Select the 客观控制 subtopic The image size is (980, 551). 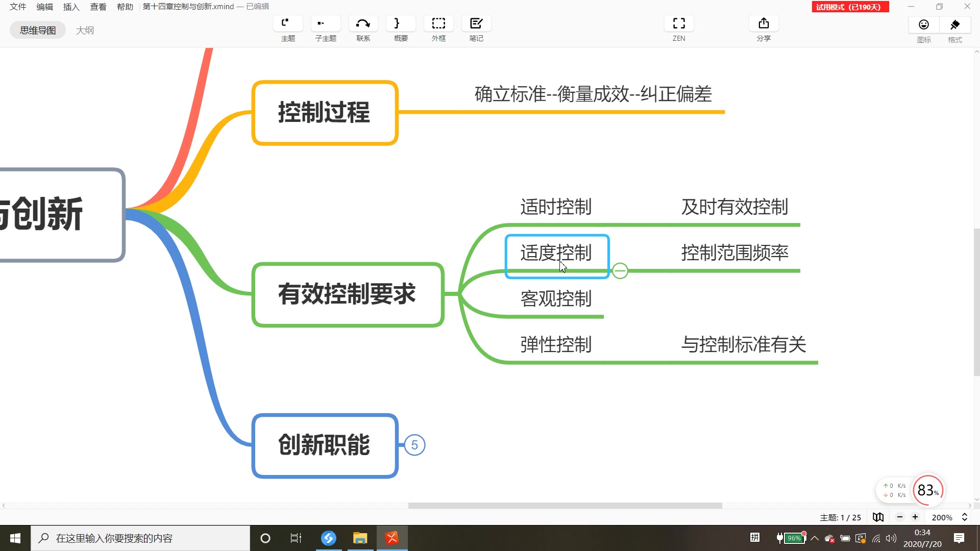pos(556,299)
